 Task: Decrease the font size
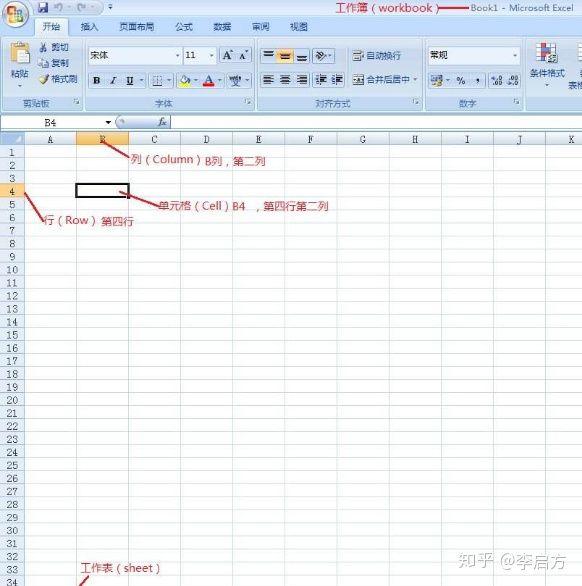243,55
